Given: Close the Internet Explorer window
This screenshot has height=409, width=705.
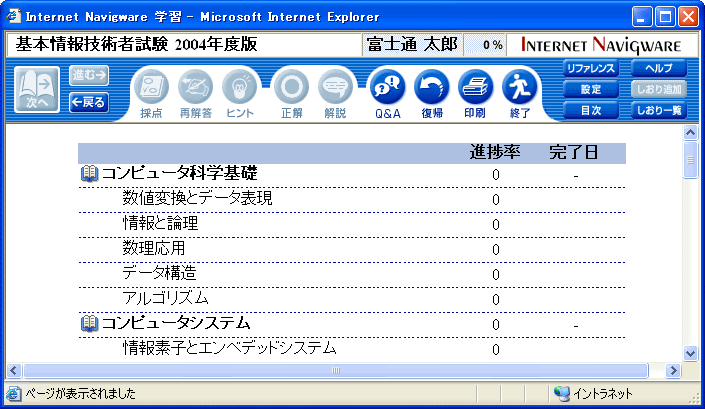Looking at the screenshot, I should [688, 17].
